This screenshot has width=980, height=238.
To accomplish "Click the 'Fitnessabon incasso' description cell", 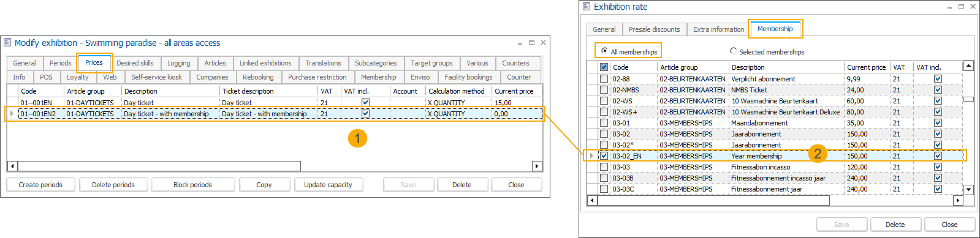I will click(787, 167).
